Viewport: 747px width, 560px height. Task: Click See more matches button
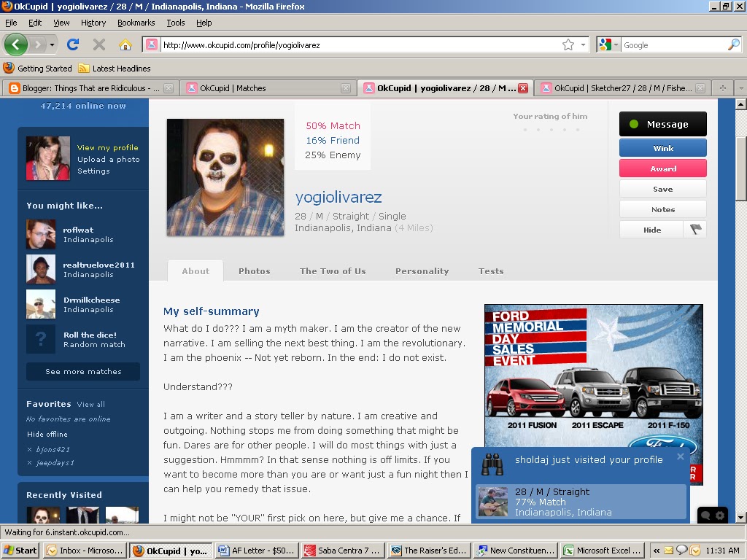pos(83,371)
